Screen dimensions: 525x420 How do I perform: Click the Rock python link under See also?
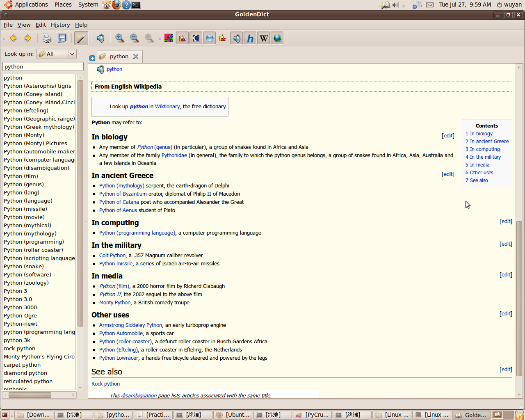106,383
